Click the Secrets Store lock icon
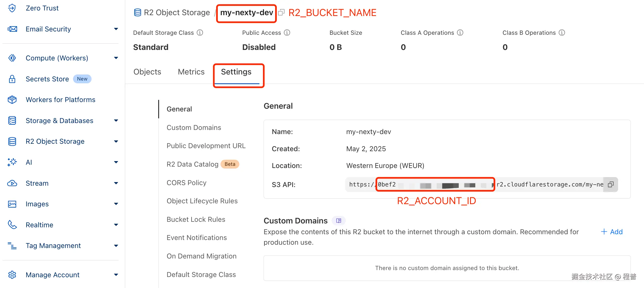 point(12,79)
